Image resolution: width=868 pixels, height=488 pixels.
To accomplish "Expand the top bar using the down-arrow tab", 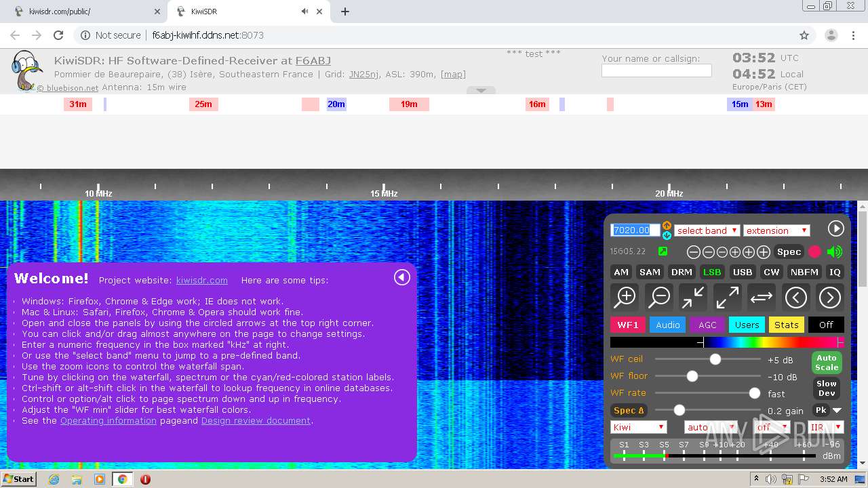I will click(x=481, y=90).
